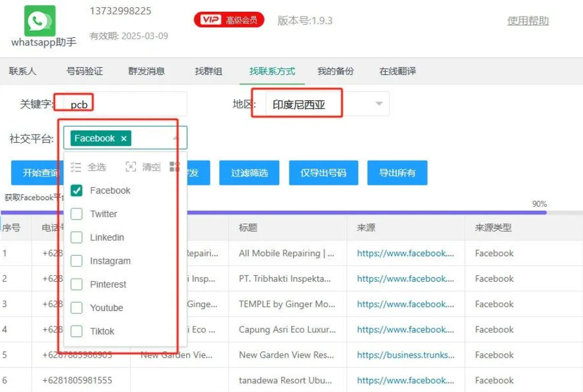Switch to the 群发消息 tab
The image size is (583, 392).
(x=146, y=71)
